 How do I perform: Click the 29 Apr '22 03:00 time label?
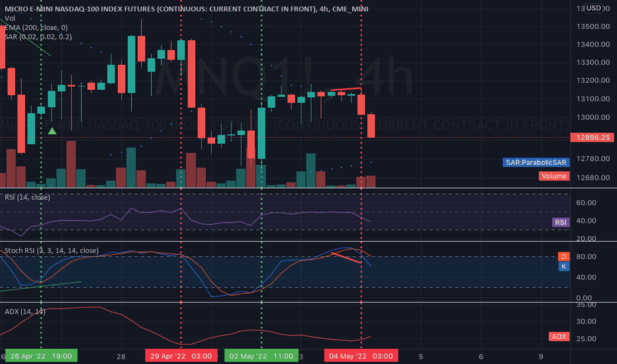pos(181,356)
